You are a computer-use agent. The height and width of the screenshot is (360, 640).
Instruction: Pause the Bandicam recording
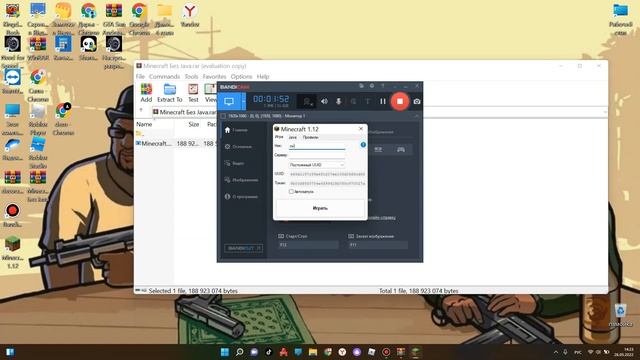(382, 101)
